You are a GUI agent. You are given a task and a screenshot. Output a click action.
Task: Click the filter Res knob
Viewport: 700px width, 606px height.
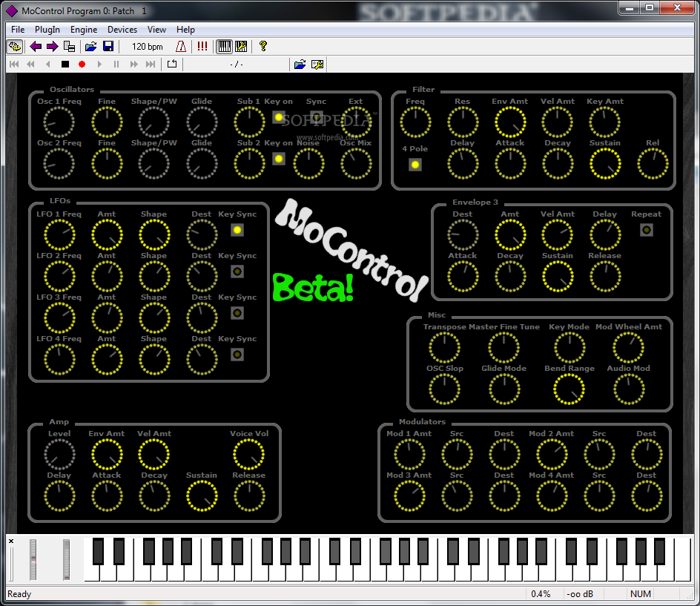coord(463,122)
